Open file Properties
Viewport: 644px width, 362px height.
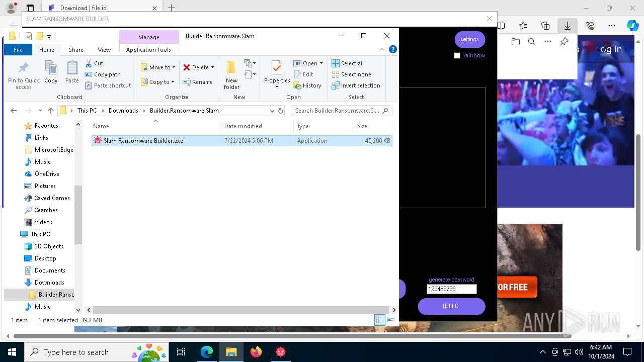click(277, 75)
